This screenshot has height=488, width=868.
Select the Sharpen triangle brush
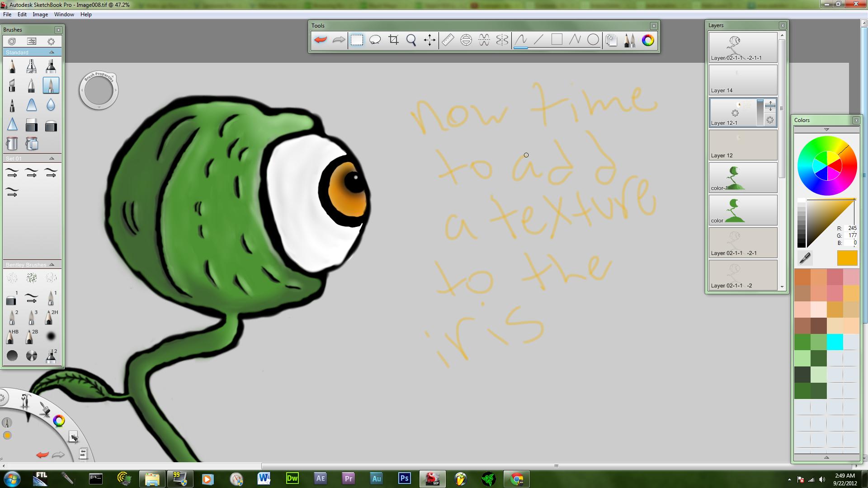[12, 124]
